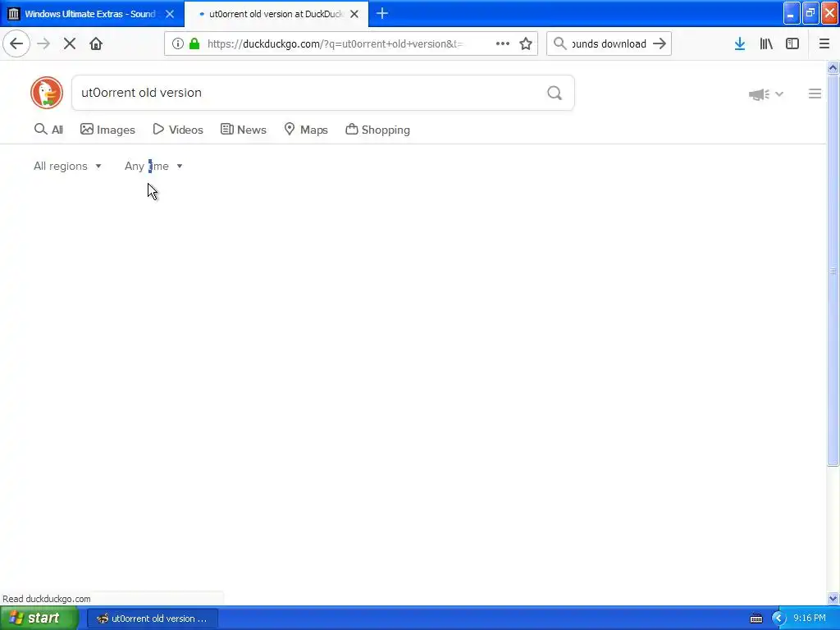Switch to Images results
Viewport: 840px width, 630px height.
click(x=107, y=130)
